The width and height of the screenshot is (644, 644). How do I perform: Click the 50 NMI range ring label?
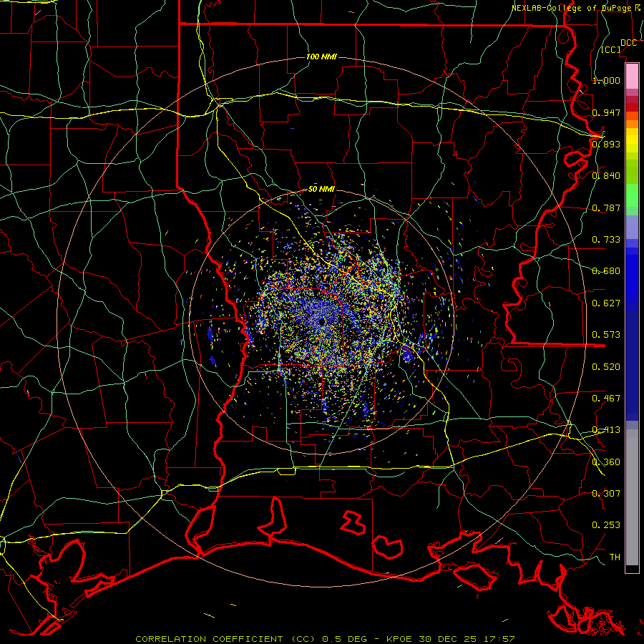pos(321,190)
